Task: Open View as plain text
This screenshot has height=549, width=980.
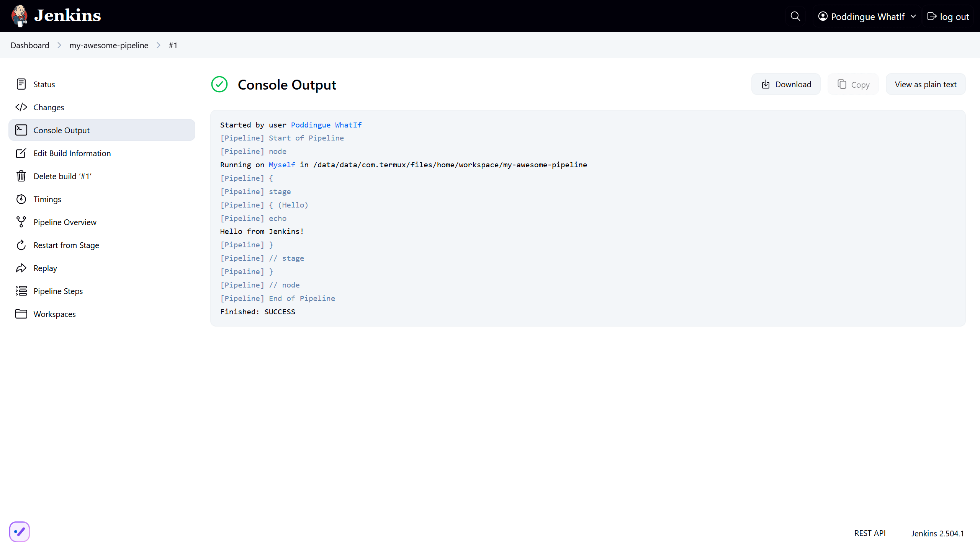Action: pyautogui.click(x=926, y=84)
